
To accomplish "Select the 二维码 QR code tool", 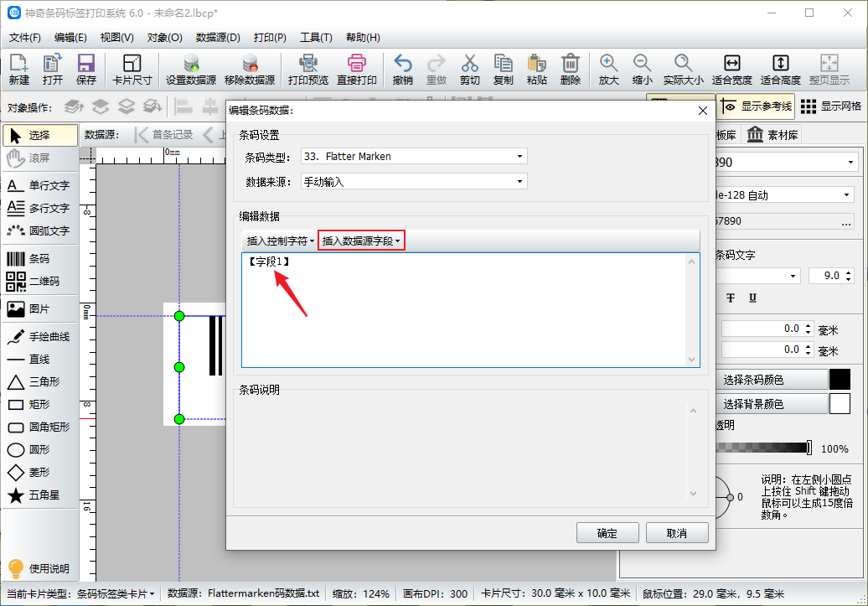I will [x=39, y=282].
